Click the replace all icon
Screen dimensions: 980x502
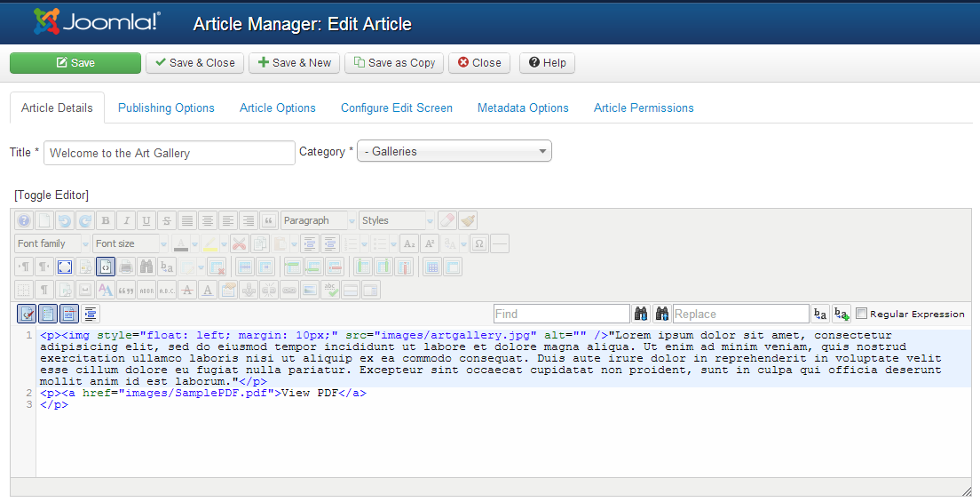[x=842, y=314]
